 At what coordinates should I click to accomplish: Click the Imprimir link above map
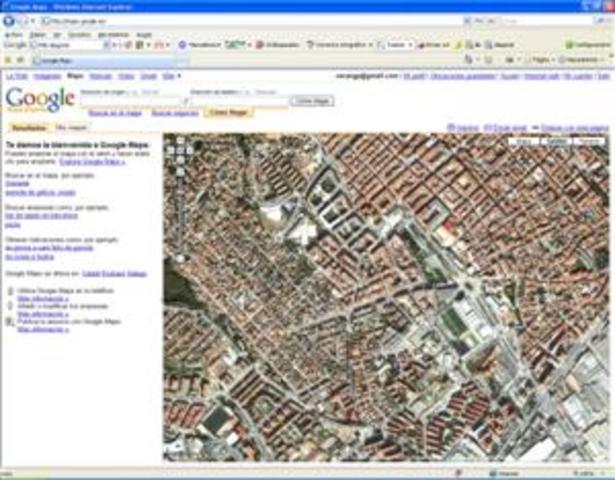(x=463, y=128)
